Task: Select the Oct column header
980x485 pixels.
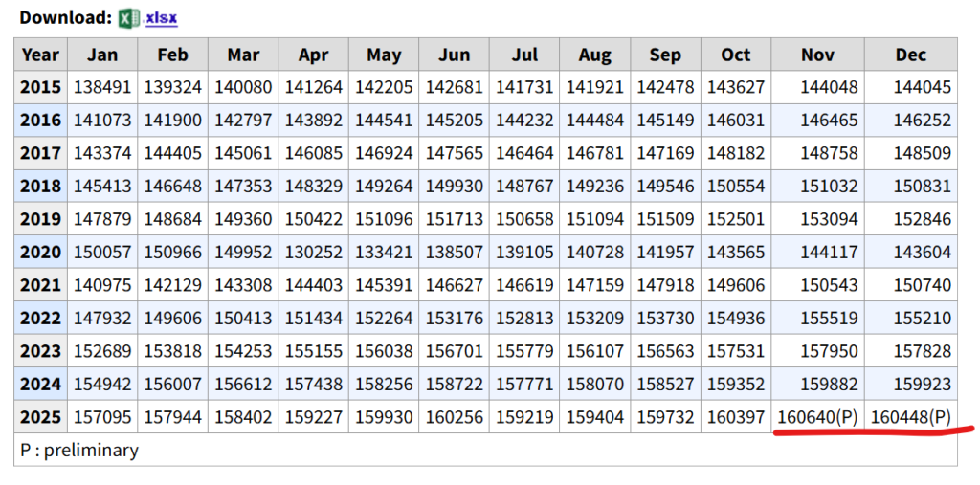Action: tap(736, 55)
